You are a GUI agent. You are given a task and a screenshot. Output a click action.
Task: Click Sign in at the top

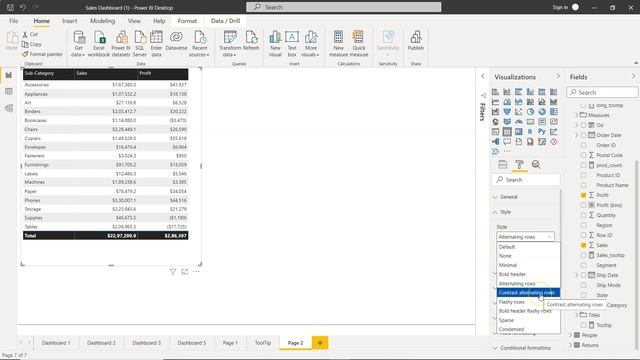pos(560,7)
